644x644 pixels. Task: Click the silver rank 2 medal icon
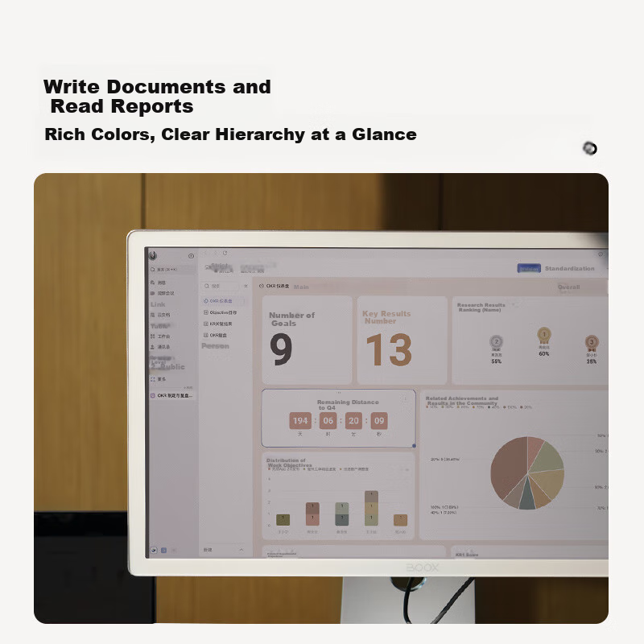point(496,342)
